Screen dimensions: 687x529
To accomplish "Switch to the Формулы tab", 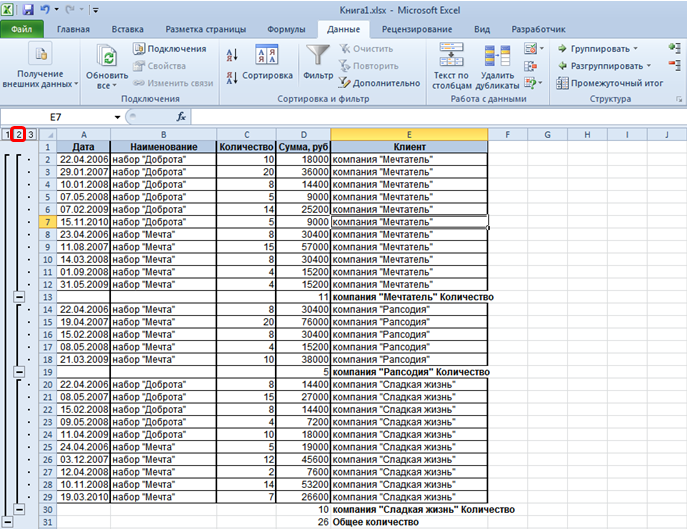I will (286, 30).
